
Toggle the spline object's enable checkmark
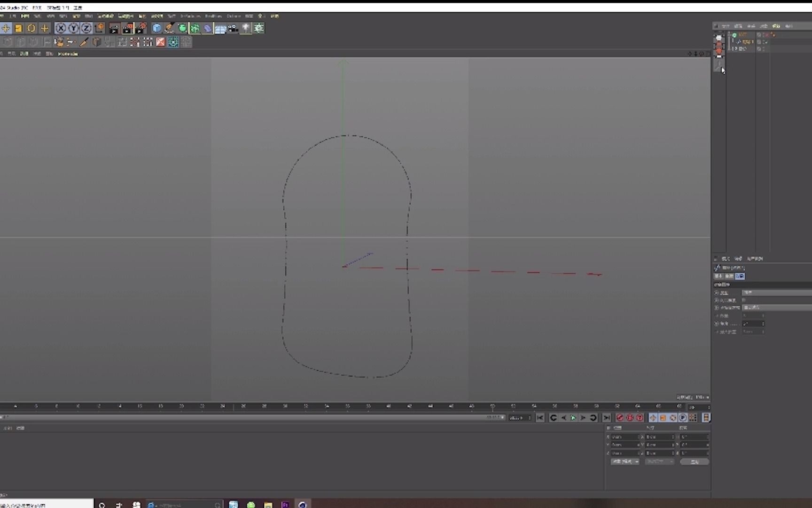pos(766,42)
